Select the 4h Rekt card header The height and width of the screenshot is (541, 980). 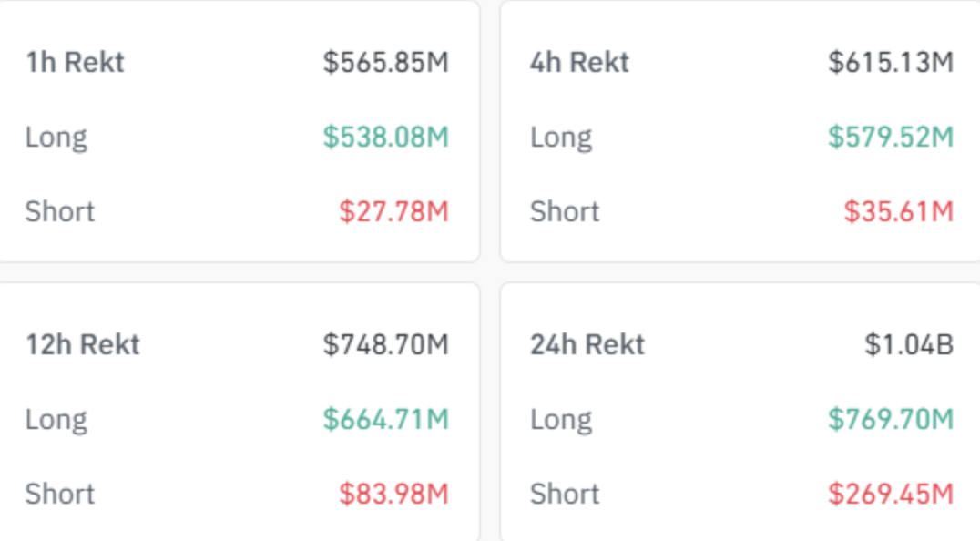578,62
